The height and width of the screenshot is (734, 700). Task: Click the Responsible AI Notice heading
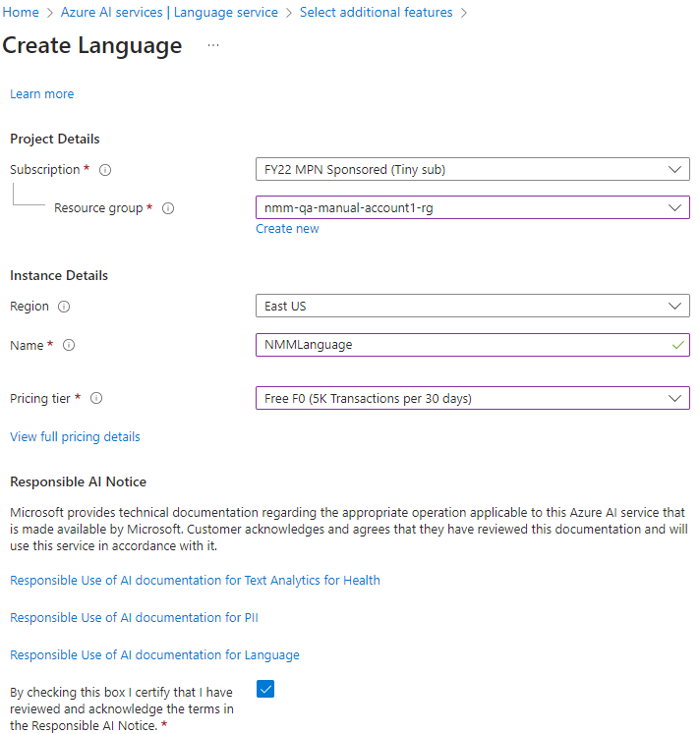[x=79, y=482]
